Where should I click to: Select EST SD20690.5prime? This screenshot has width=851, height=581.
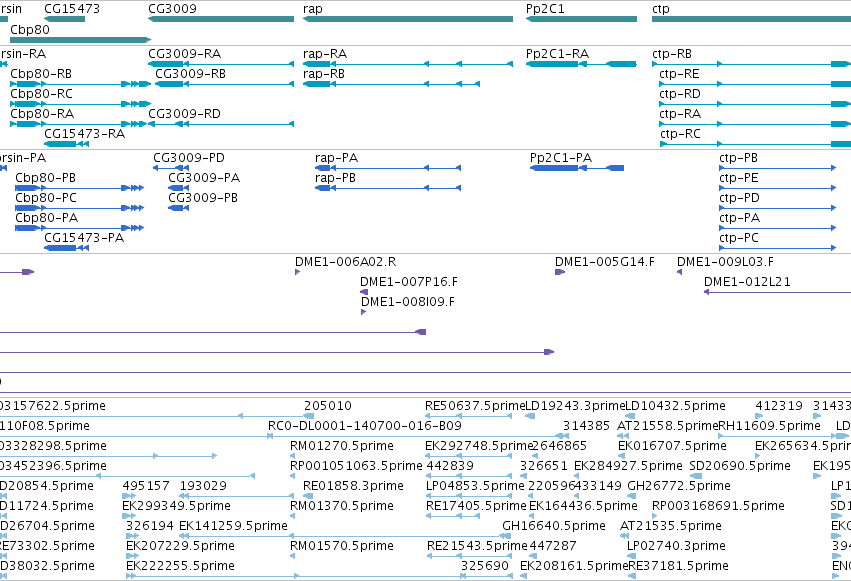click(x=740, y=466)
